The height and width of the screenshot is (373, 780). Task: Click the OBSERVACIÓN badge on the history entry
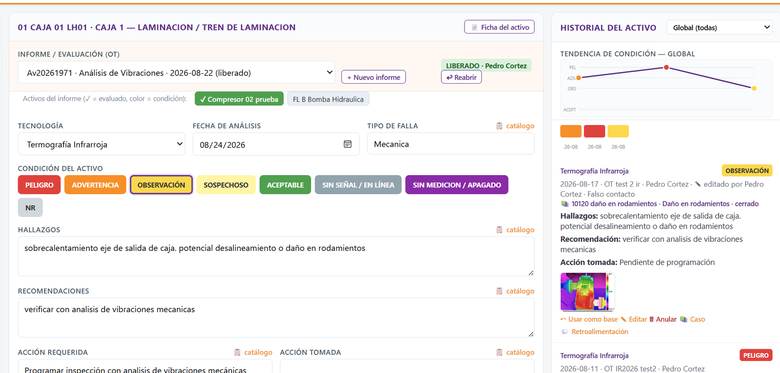[x=747, y=171]
